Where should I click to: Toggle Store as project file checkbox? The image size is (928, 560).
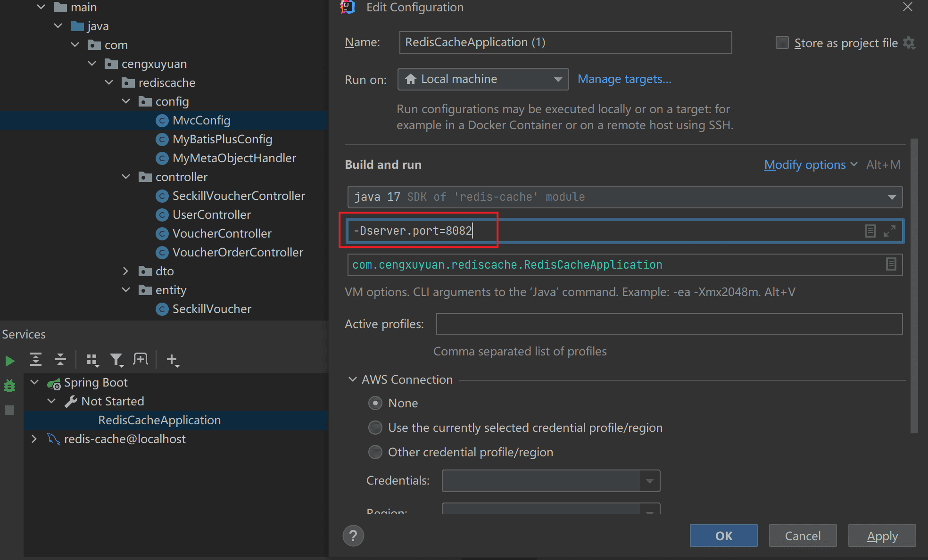(782, 43)
